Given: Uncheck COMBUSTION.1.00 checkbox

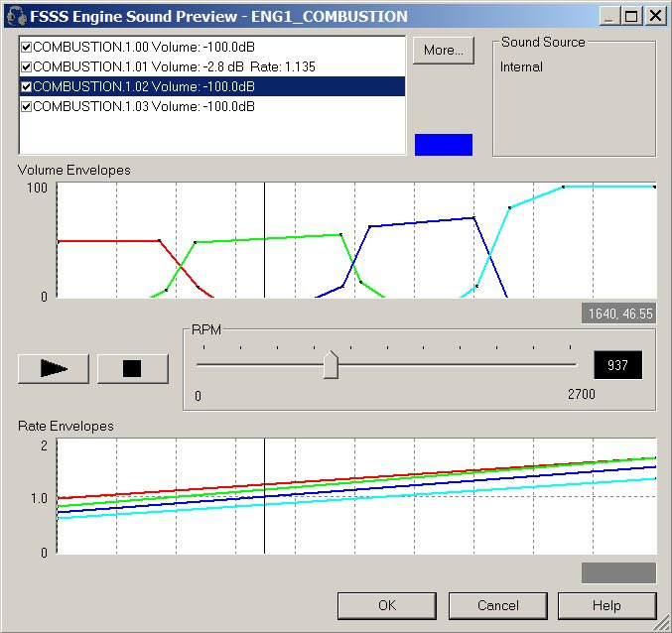Looking at the screenshot, I should pyautogui.click(x=27, y=47).
